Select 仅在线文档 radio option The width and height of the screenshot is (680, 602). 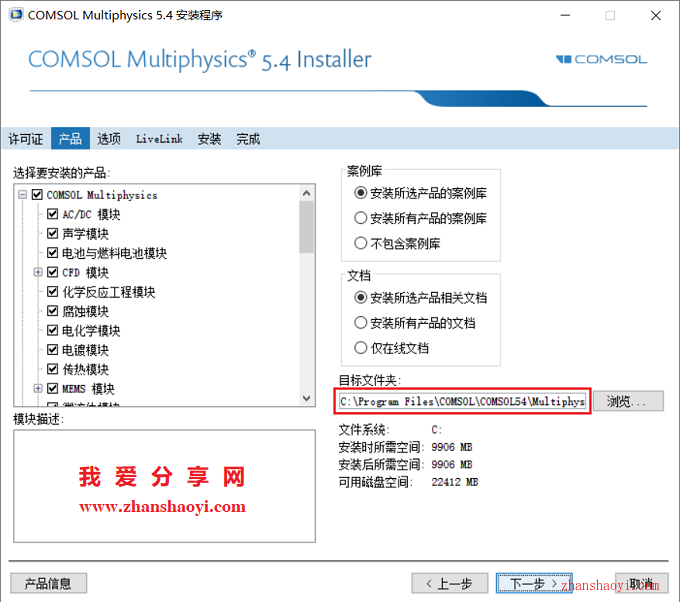point(360,348)
